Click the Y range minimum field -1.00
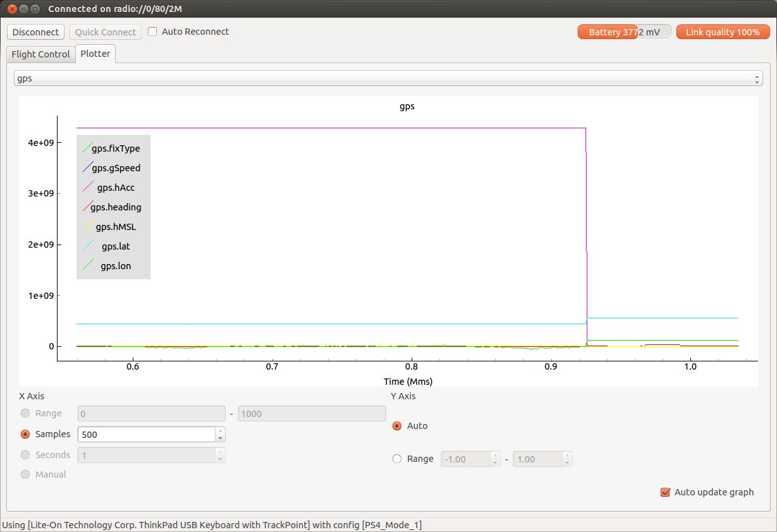This screenshot has width=777, height=532. [x=466, y=459]
